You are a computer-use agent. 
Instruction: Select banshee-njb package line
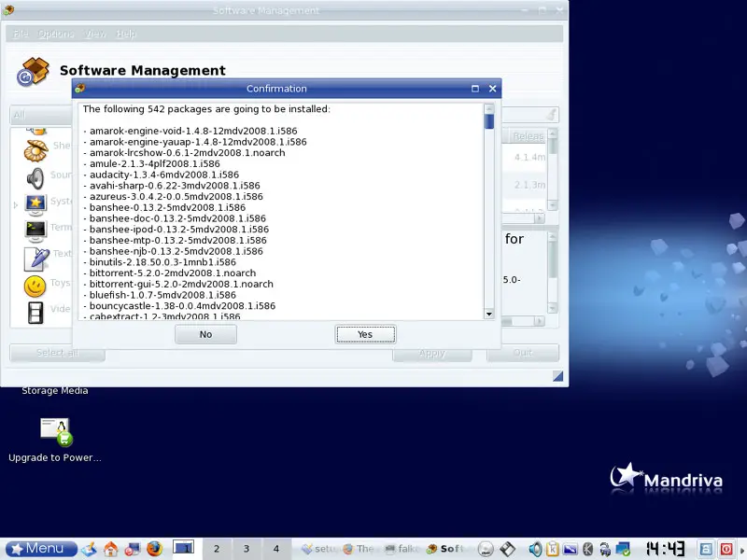click(x=176, y=251)
